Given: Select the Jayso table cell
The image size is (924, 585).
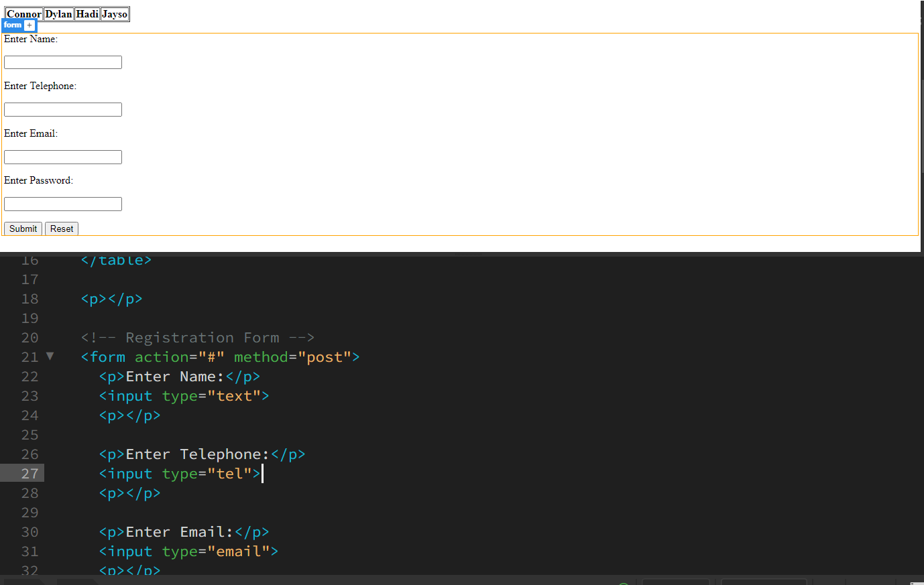Looking at the screenshot, I should coord(115,14).
